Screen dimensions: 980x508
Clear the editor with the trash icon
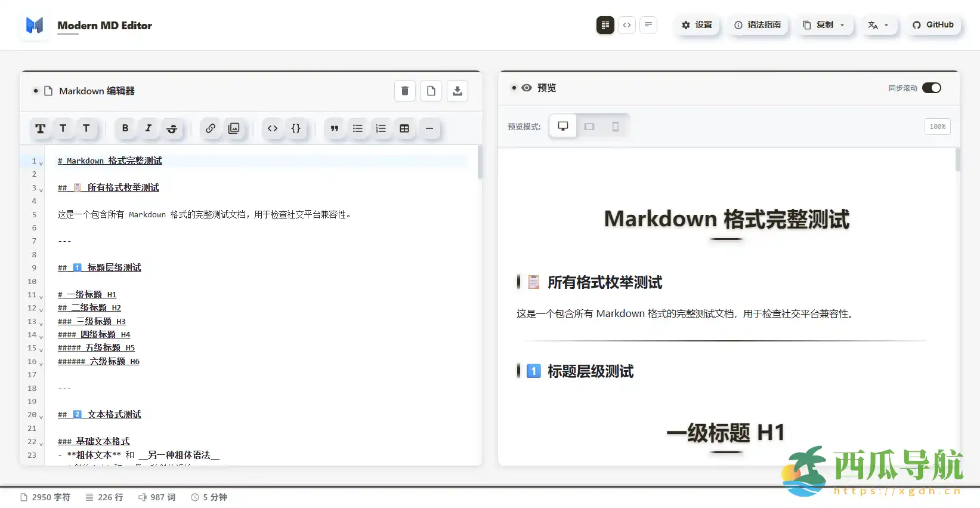405,91
